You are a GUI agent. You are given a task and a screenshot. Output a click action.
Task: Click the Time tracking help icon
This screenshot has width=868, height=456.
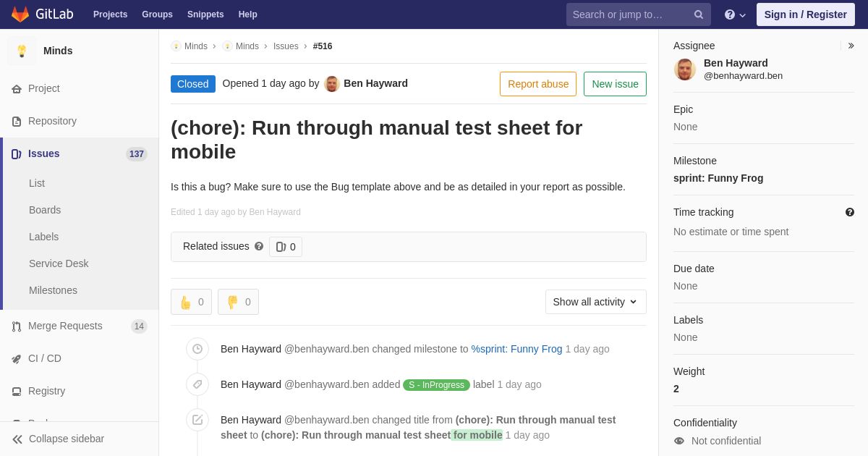(x=850, y=212)
